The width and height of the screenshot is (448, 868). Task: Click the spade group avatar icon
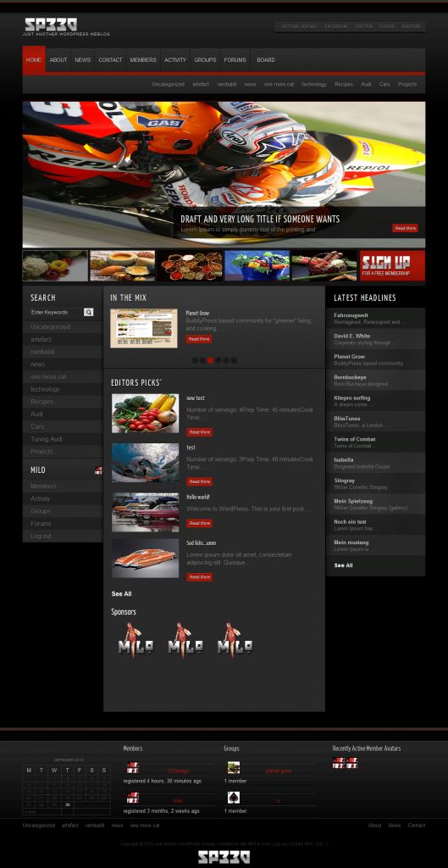click(234, 798)
